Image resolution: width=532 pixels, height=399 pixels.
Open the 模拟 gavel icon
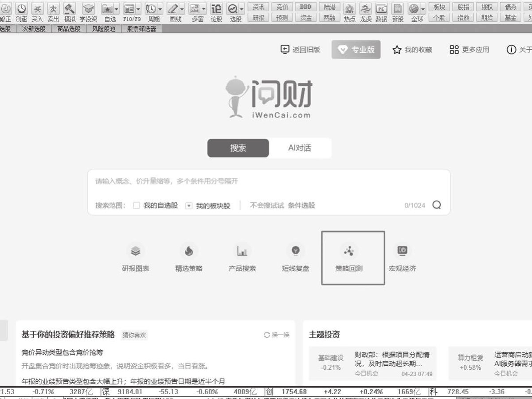click(x=70, y=8)
